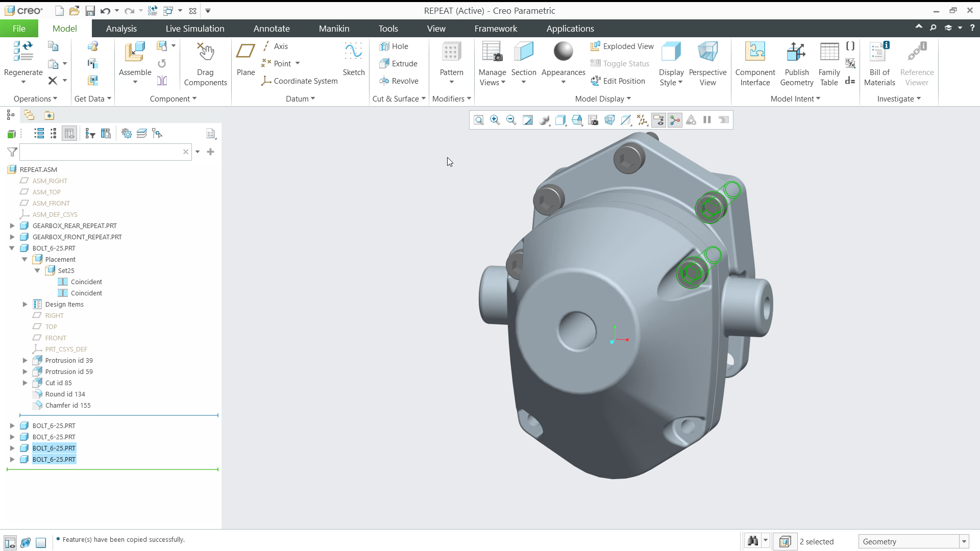Click the Hole tool
This screenshot has width=980, height=551.
click(394, 46)
